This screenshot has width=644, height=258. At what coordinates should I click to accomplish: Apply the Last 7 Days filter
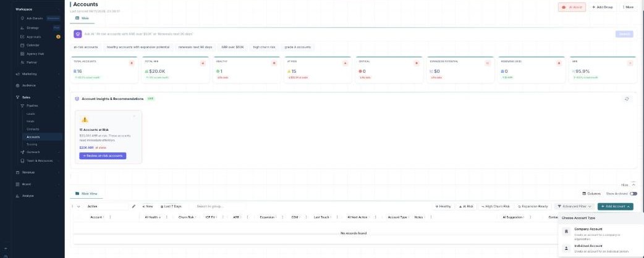point(171,206)
